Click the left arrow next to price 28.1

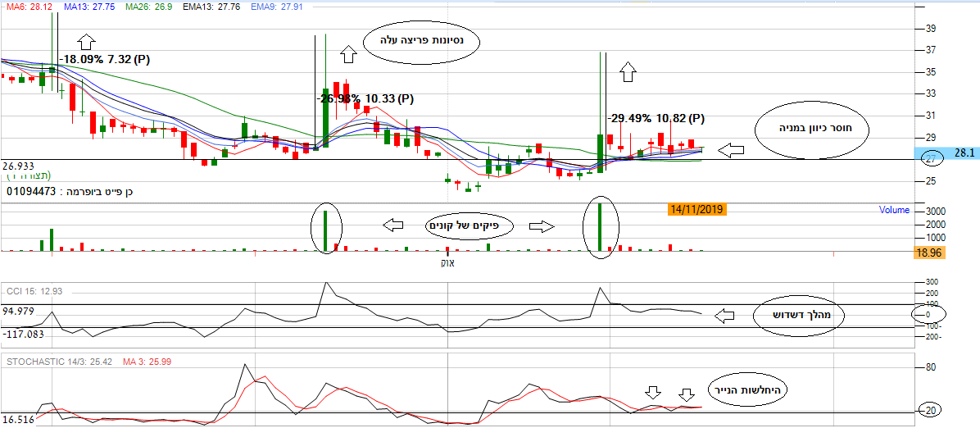click(731, 150)
